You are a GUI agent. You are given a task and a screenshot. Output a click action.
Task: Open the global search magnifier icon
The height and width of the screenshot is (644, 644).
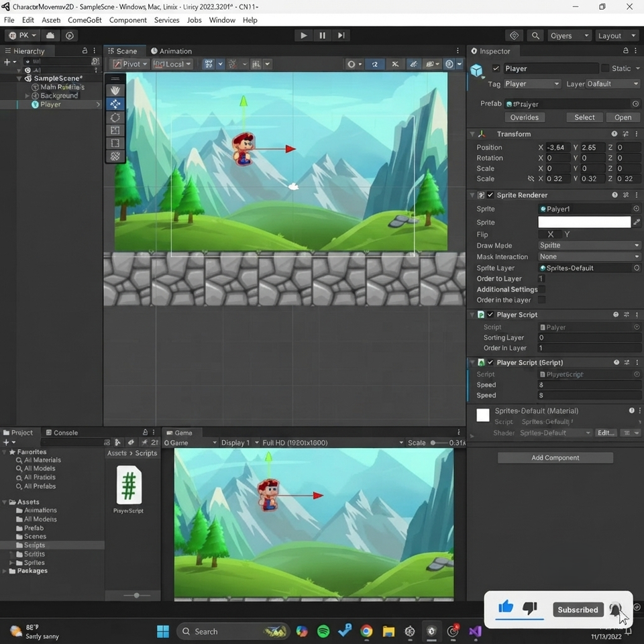pyautogui.click(x=535, y=36)
